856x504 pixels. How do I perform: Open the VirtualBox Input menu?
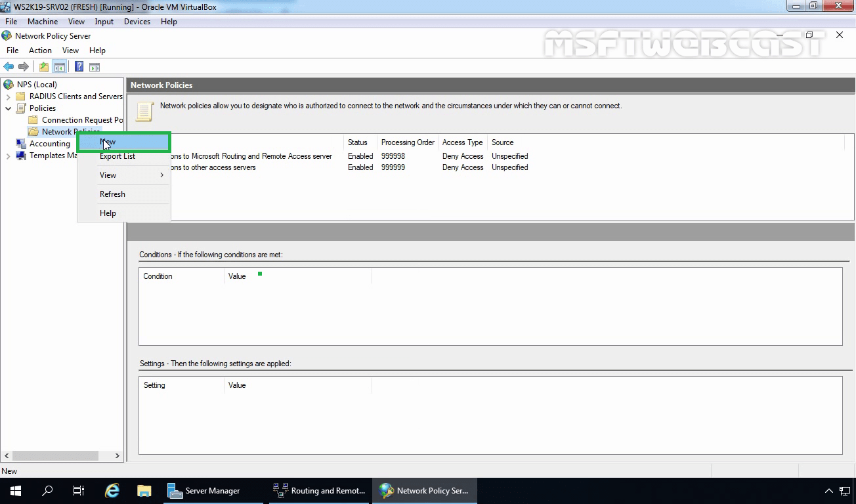point(104,22)
